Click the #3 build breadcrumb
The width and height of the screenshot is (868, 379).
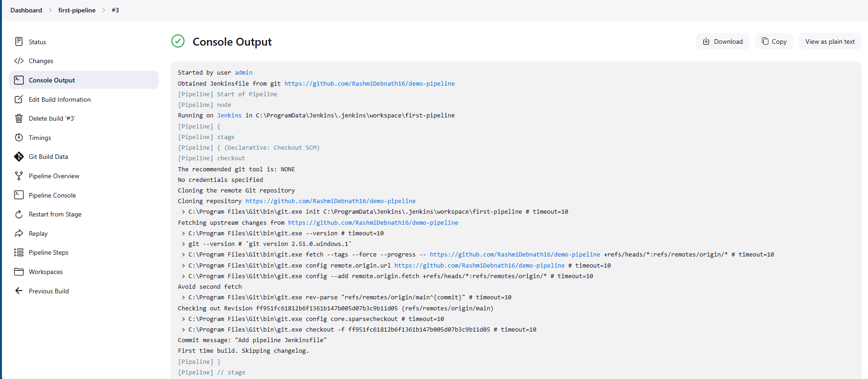click(x=115, y=10)
